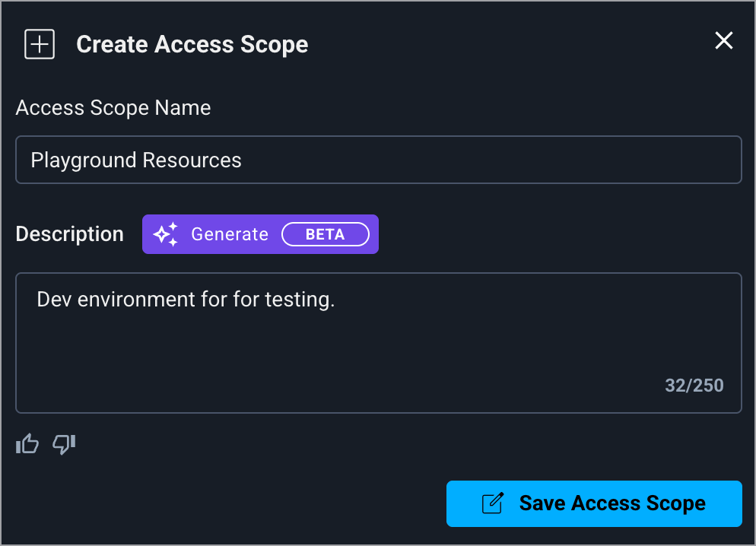Screen dimensions: 756x546
Task: Click the "Description" label
Action: click(x=70, y=234)
